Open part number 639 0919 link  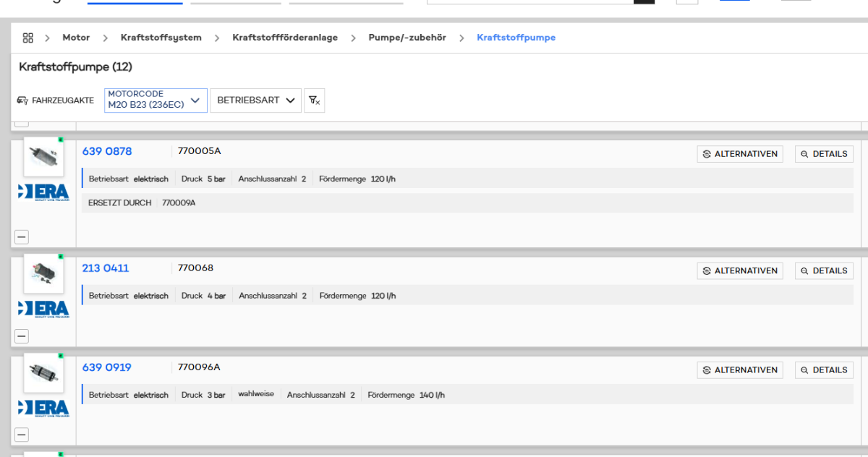[107, 367]
